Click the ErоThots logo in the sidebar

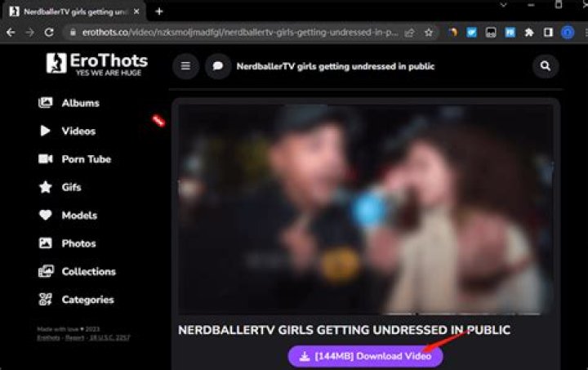[x=97, y=63]
